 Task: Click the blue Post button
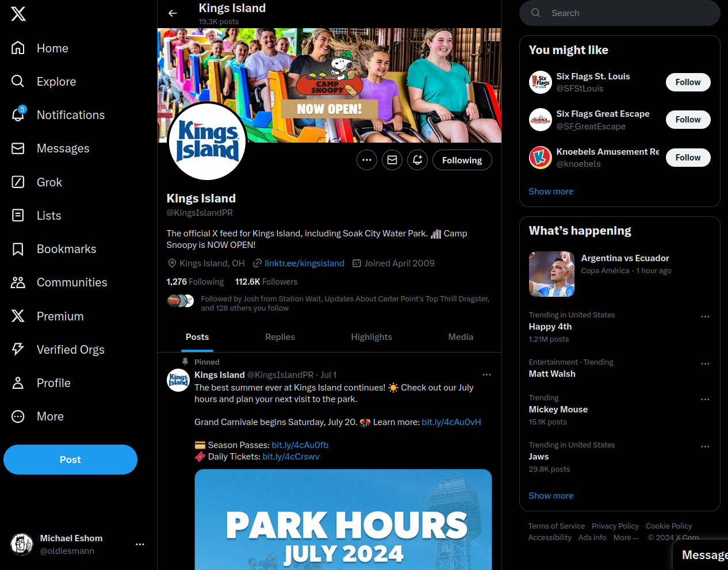tap(70, 460)
